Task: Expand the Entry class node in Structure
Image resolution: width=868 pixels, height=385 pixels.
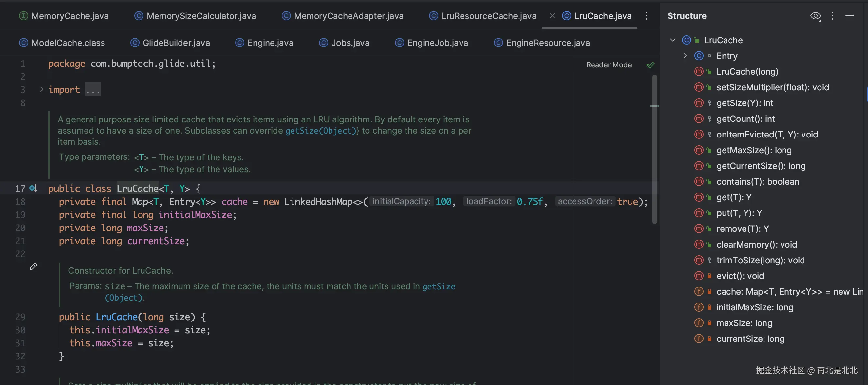Action: coord(685,56)
